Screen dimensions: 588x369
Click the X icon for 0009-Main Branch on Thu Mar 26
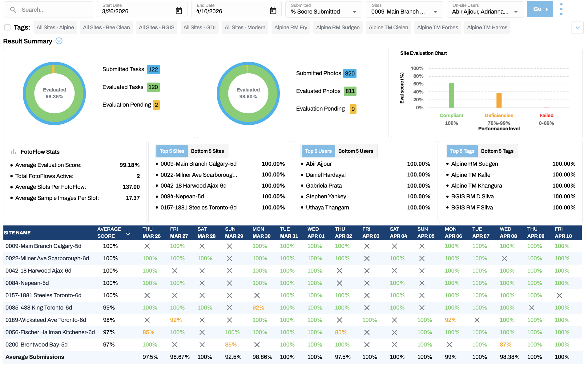pyautogui.click(x=147, y=246)
